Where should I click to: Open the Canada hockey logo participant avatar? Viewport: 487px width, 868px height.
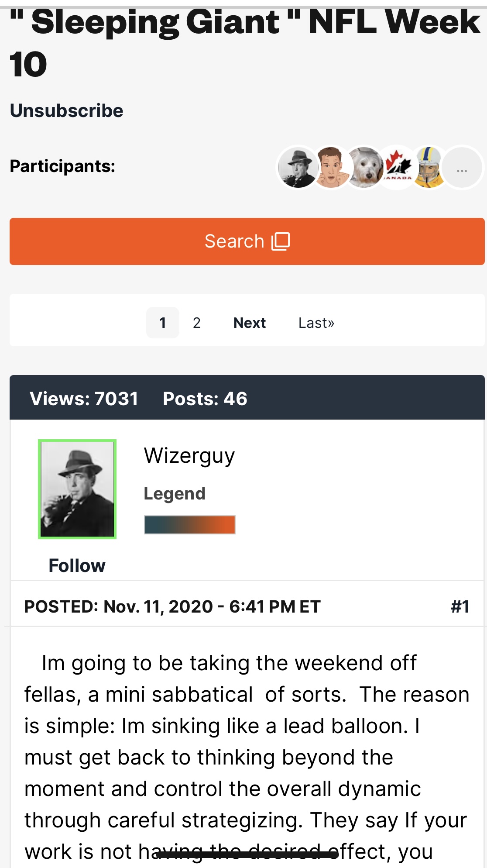(x=398, y=167)
